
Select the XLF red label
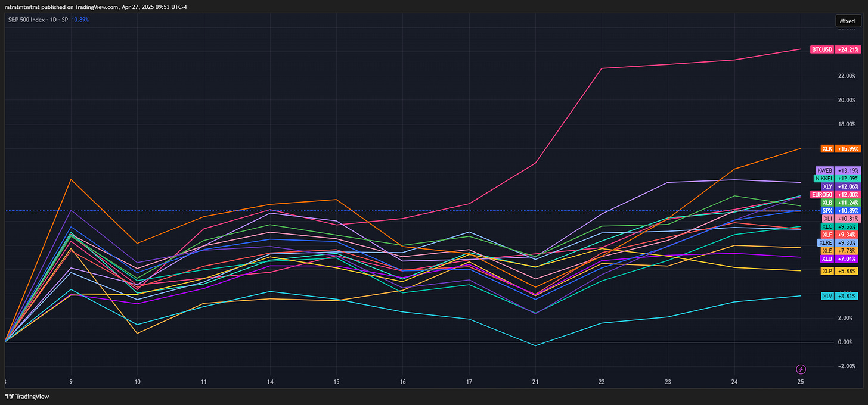[x=827, y=235]
